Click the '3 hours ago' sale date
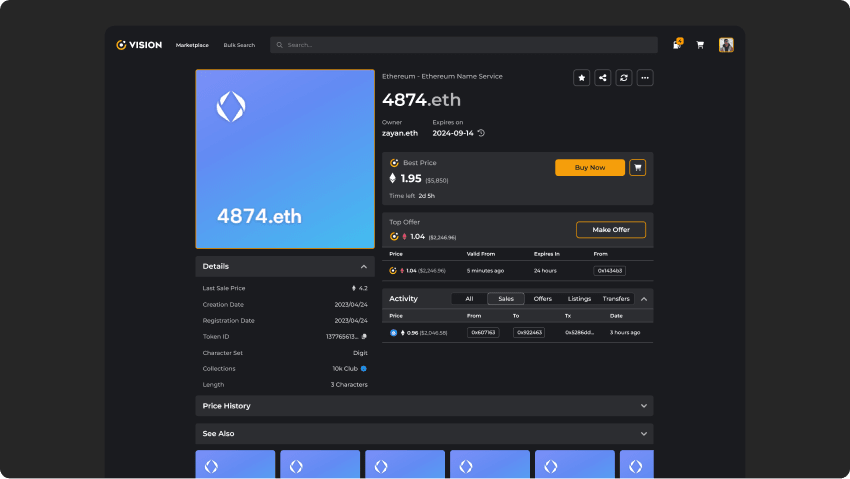Image resolution: width=850 pixels, height=479 pixels. tap(624, 333)
